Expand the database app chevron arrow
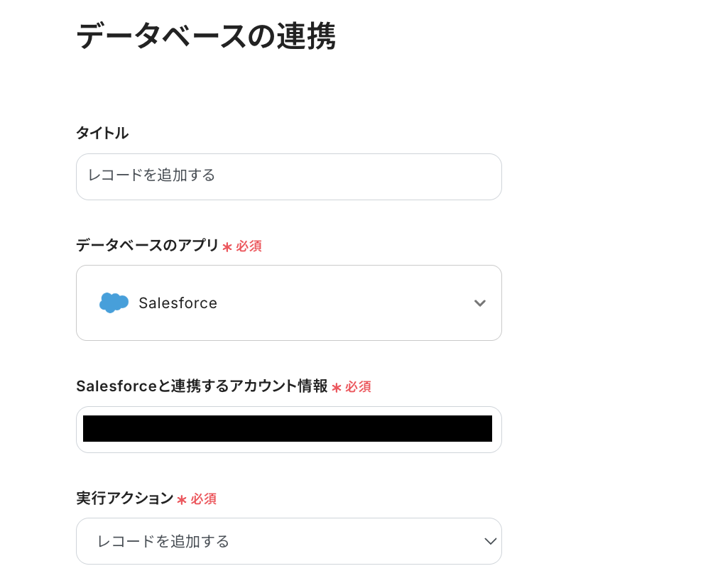 (x=480, y=303)
